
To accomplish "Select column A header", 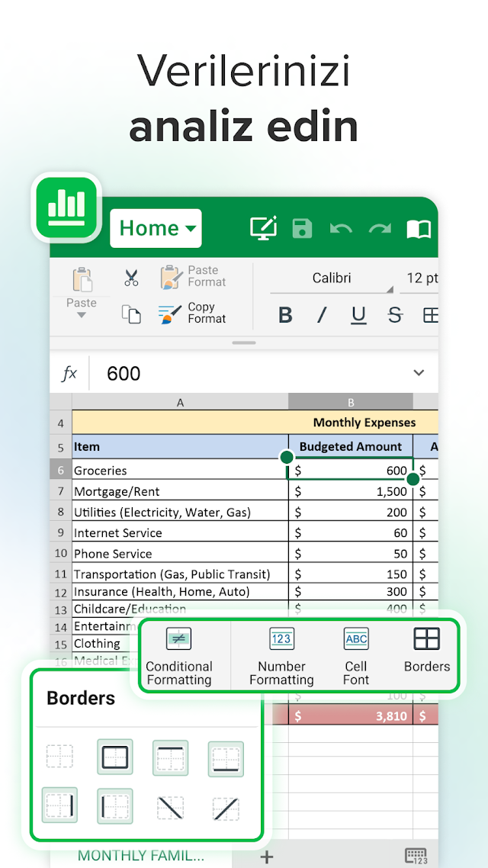I will (181, 403).
